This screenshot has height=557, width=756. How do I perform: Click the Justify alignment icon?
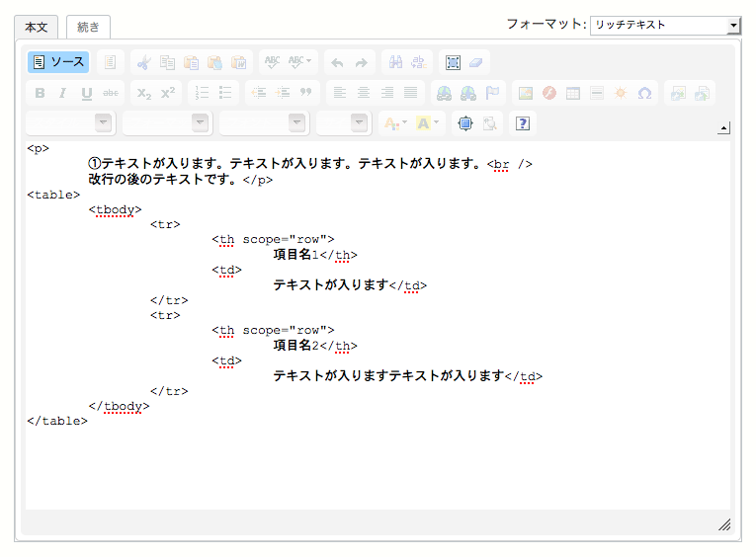point(411,93)
